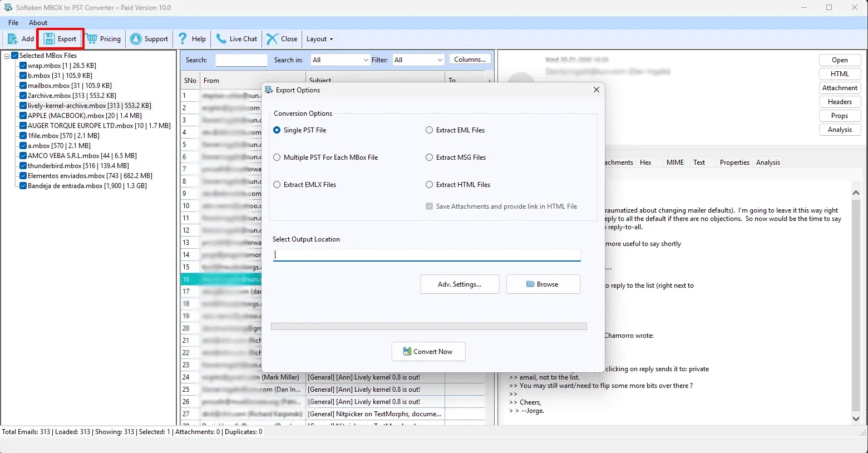The height and width of the screenshot is (453, 868).
Task: Click the conversion progress bar
Action: click(x=429, y=327)
